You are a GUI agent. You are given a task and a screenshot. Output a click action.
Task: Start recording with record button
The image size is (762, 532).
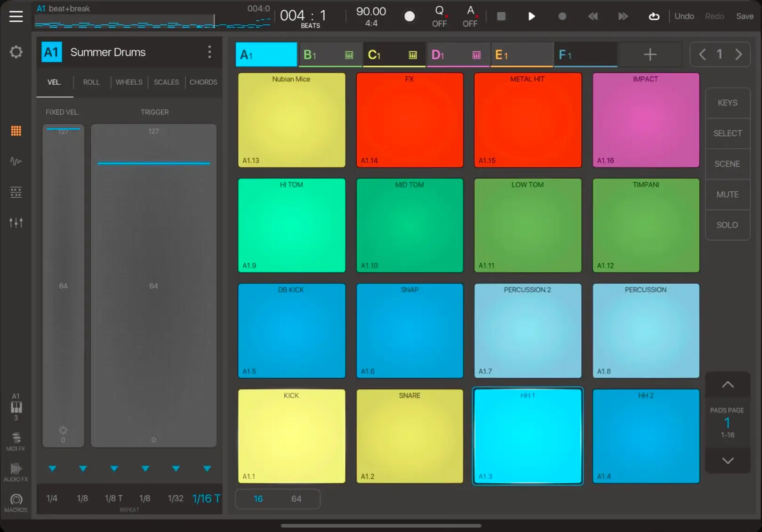pyautogui.click(x=562, y=16)
